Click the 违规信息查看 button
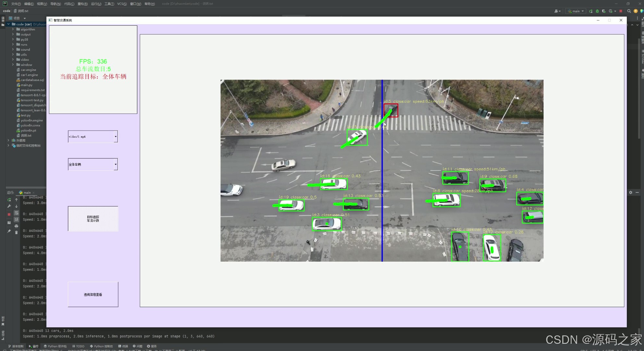This screenshot has height=351, width=644. (x=93, y=294)
